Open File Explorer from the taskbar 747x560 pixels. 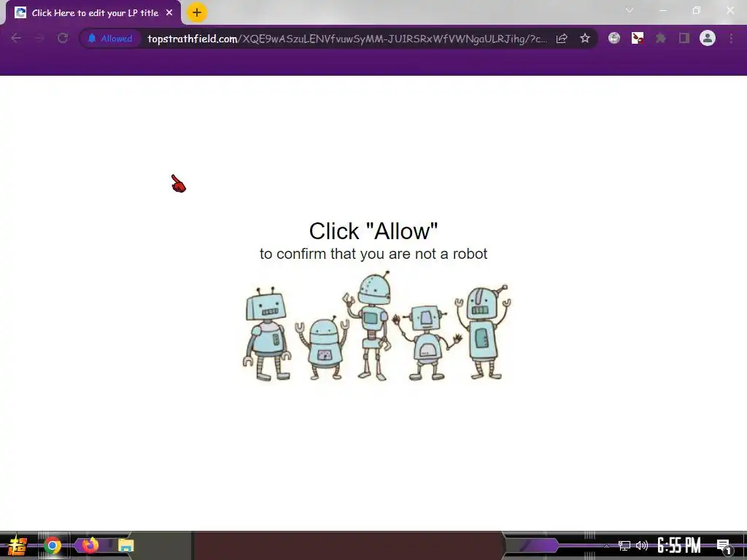[x=125, y=545]
